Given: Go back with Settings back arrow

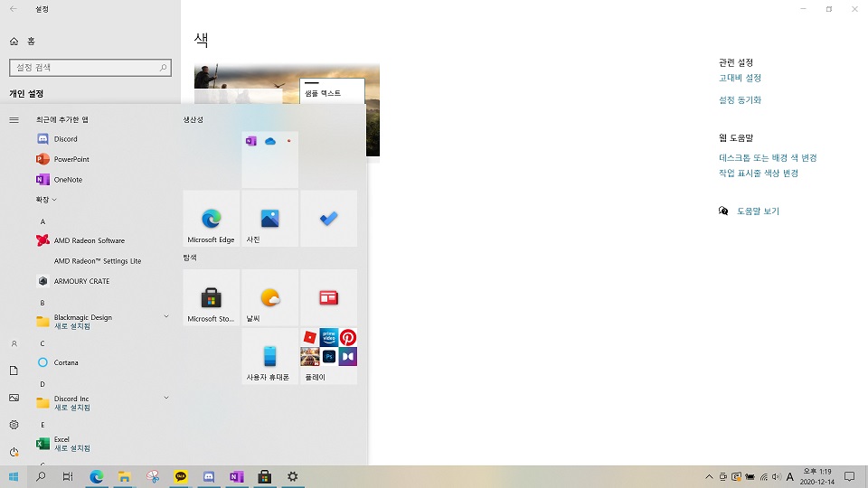Looking at the screenshot, I should [14, 9].
